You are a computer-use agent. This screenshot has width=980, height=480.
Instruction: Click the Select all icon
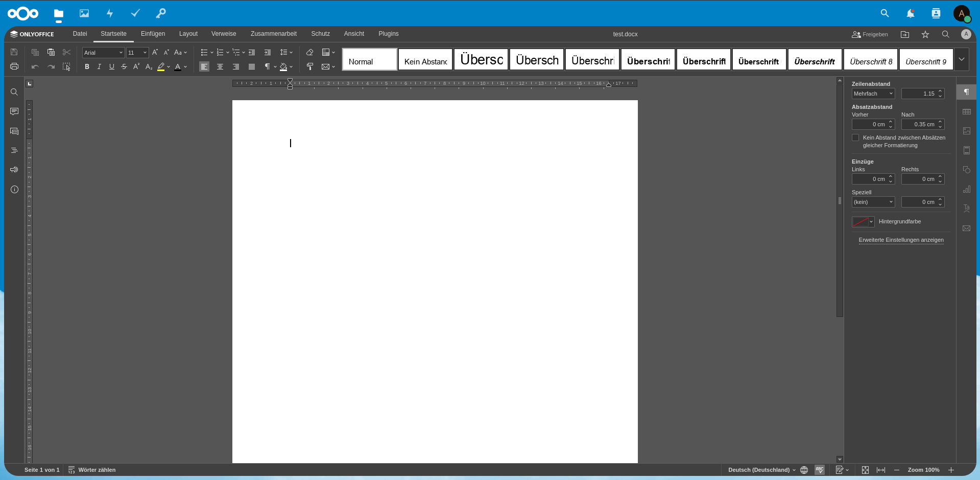[x=66, y=66]
